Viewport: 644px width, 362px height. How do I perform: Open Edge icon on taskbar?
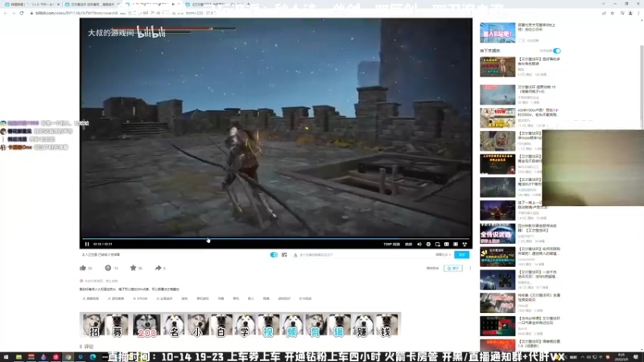pyautogui.click(x=93, y=357)
